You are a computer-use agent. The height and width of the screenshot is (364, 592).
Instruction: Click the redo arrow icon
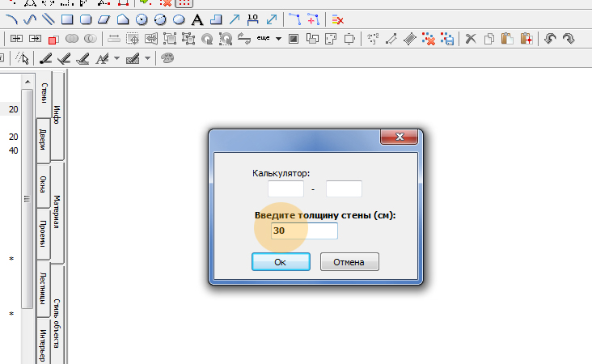coord(568,38)
